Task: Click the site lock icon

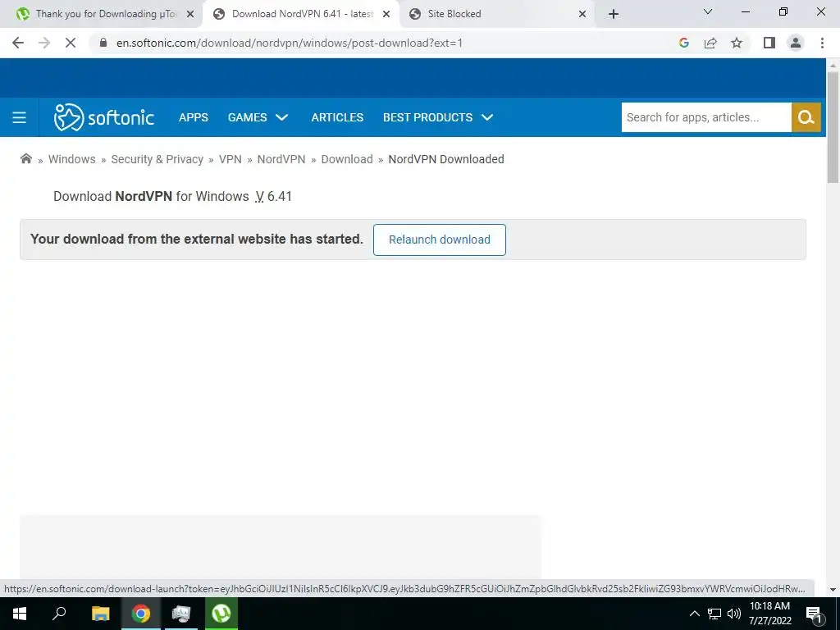Action: coord(103,43)
